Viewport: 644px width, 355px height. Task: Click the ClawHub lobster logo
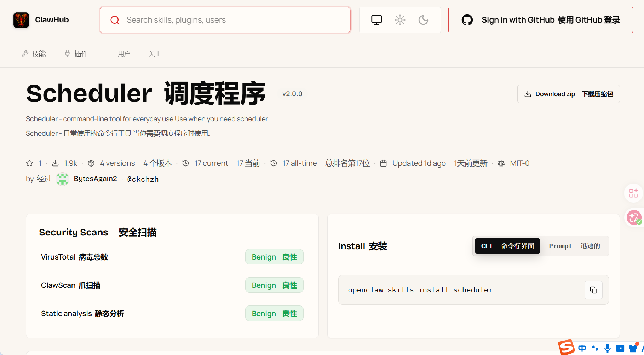21,20
